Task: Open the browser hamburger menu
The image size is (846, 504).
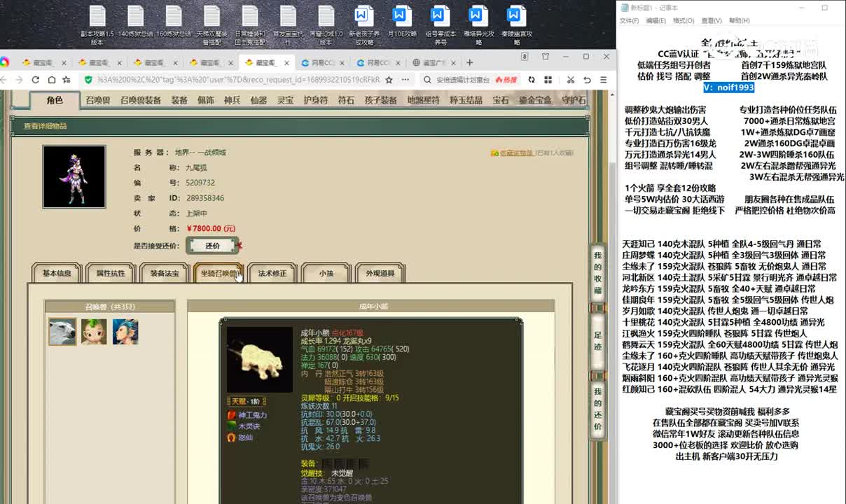Action: coord(604,80)
